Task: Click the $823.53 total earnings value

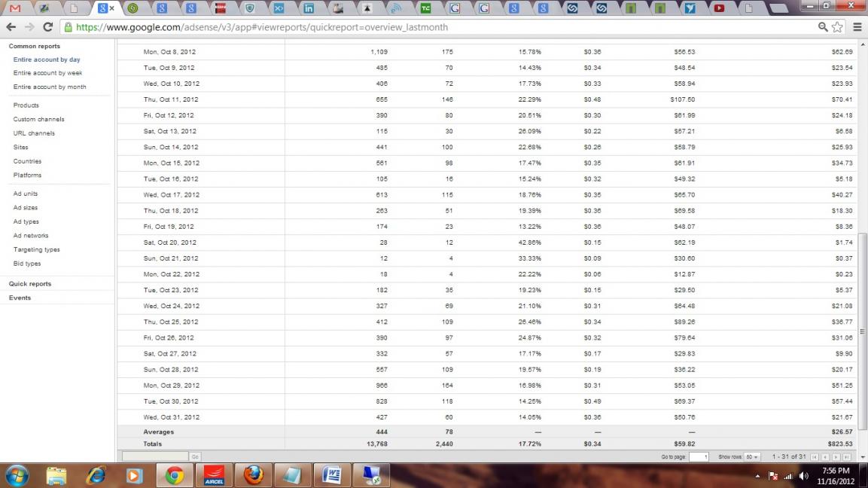Action: 840,444
